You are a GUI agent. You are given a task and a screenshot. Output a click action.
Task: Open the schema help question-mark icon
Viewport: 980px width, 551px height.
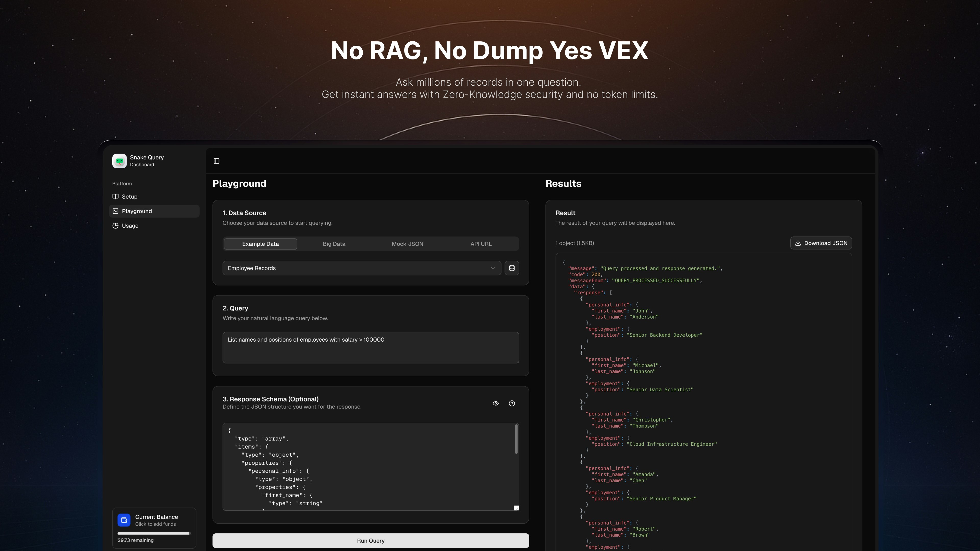pyautogui.click(x=512, y=404)
